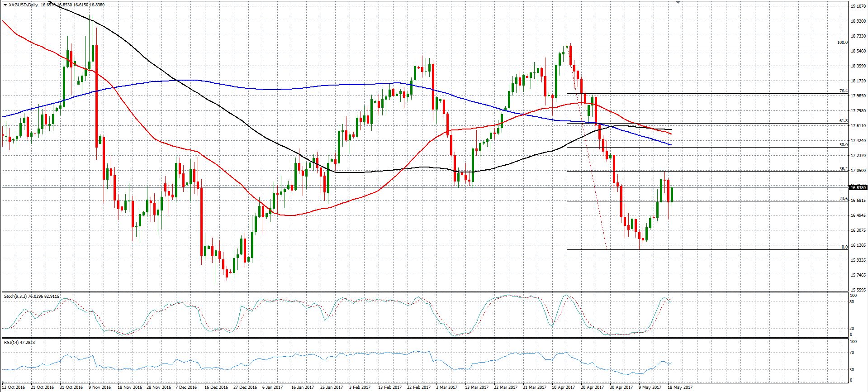This screenshot has width=868, height=392.
Task: Select the Fibonacci 50.0 level label
Action: click(844, 145)
